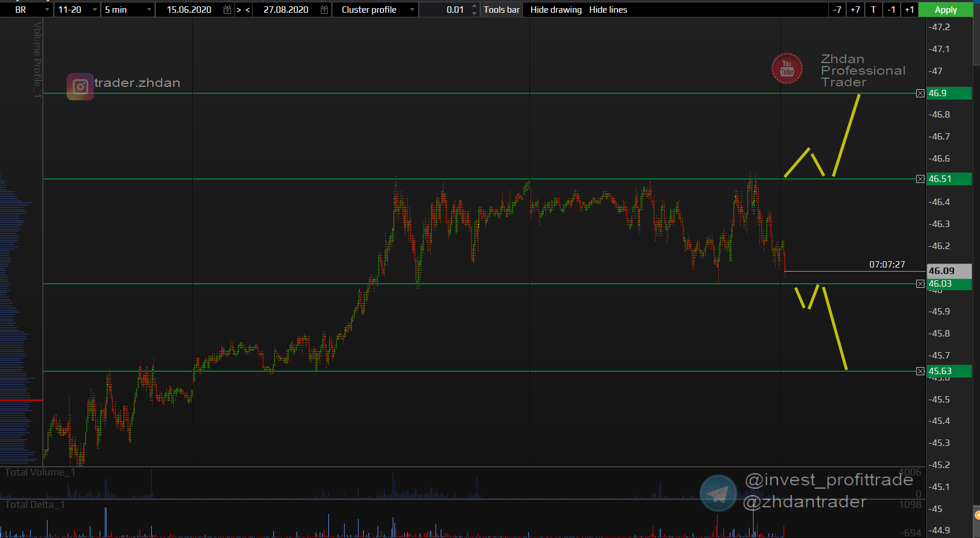
Task: Click the Total Volume_1 panel label
Action: point(40,473)
